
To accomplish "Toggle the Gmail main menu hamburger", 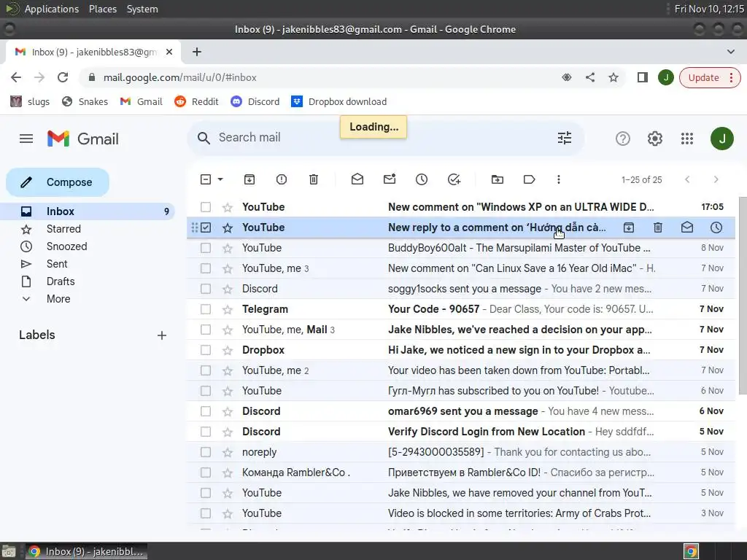I will (26, 139).
